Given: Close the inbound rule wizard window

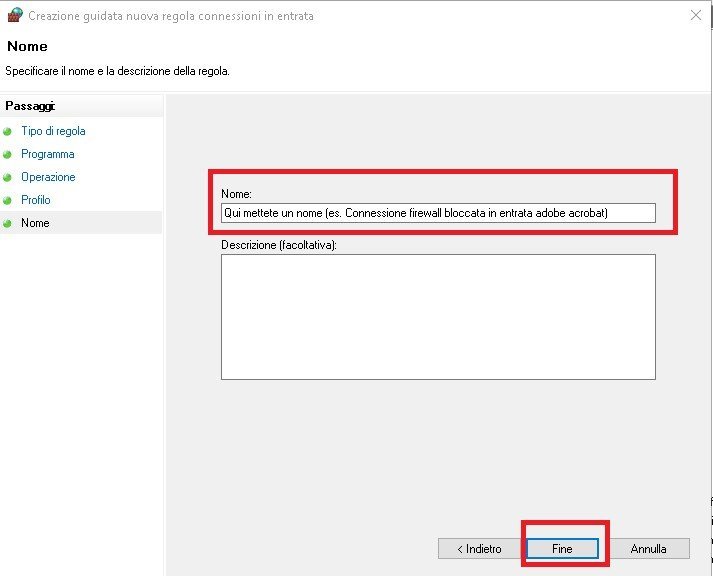Looking at the screenshot, I should click(x=695, y=15).
